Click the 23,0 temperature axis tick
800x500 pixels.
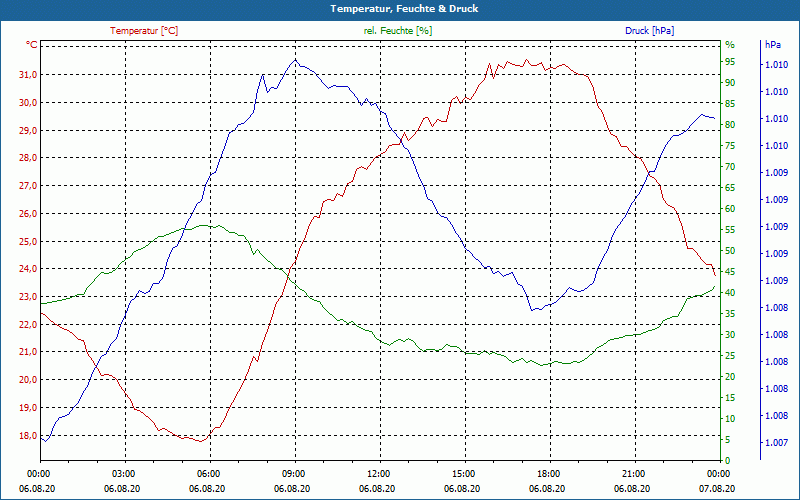(28, 297)
